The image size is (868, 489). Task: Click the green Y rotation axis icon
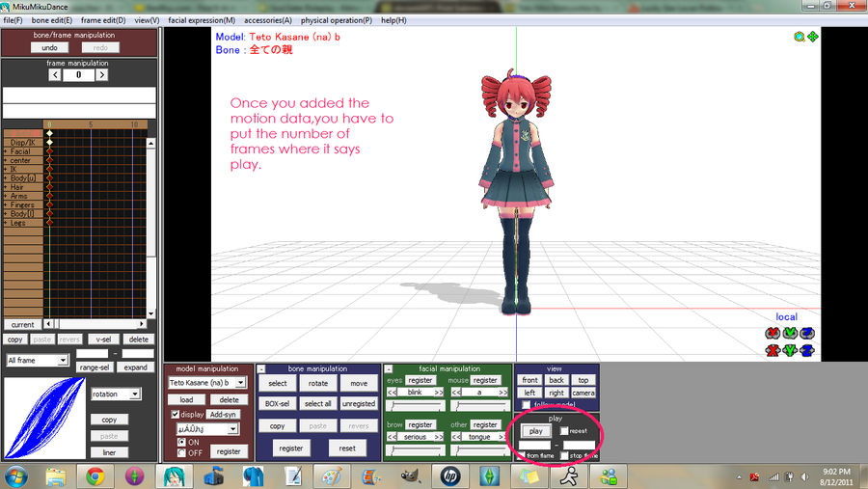790,333
